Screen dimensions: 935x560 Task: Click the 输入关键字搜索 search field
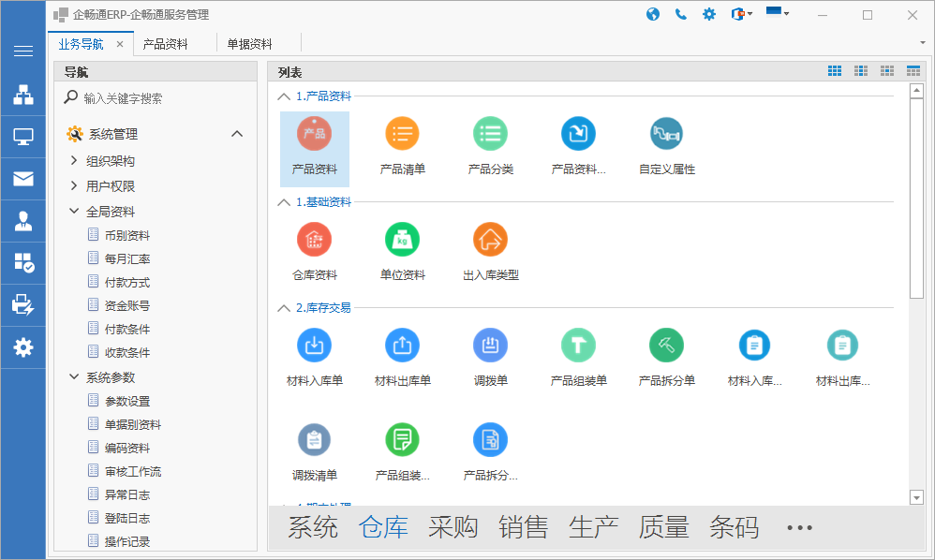pyautogui.click(x=156, y=98)
